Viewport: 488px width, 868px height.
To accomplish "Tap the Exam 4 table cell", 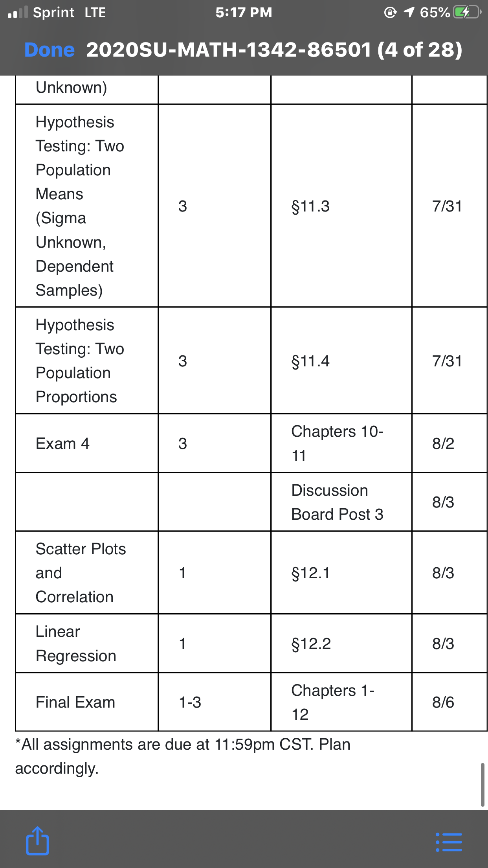I will tap(87, 443).
